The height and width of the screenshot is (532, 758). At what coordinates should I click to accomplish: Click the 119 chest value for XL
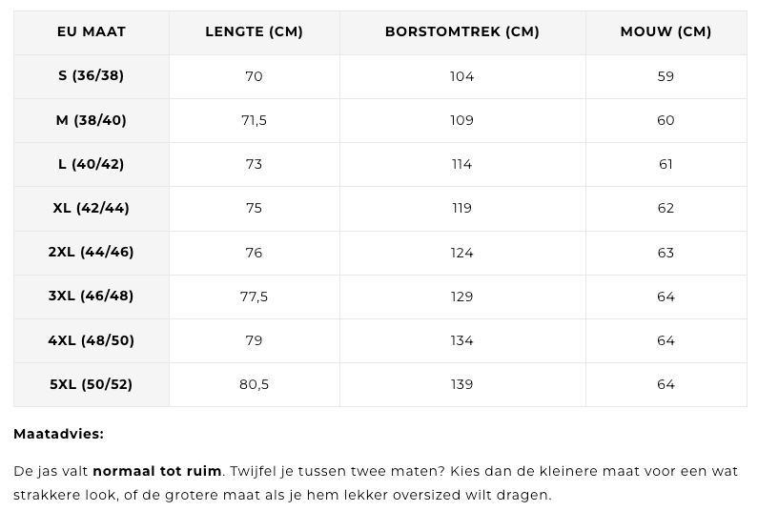462,208
